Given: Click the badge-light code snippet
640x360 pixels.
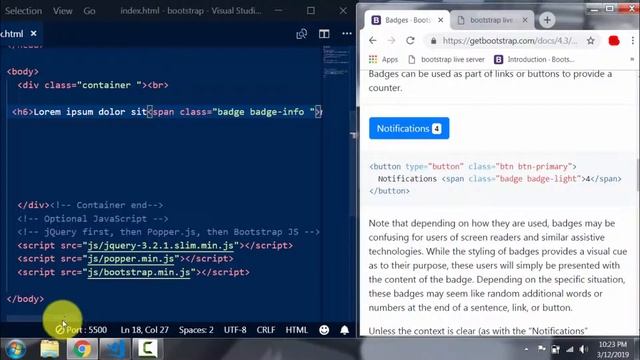Looking at the screenshot, I should [495, 179].
